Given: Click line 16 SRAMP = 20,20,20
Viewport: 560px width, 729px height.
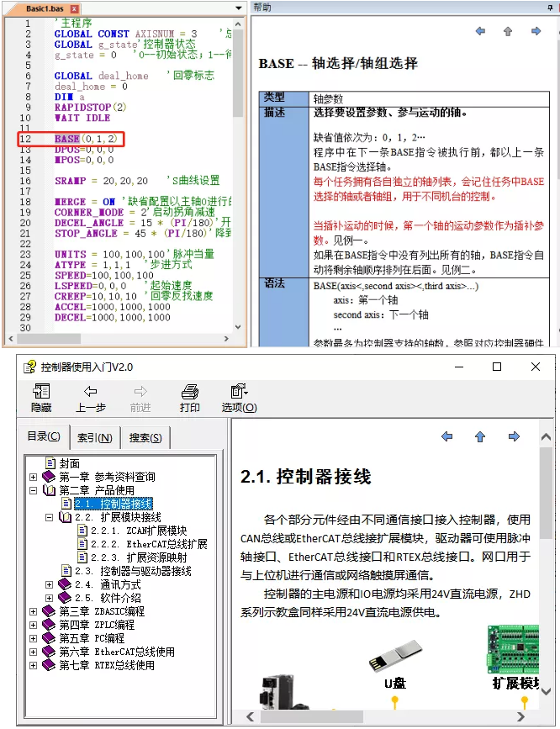Looking at the screenshot, I should 102,181.
